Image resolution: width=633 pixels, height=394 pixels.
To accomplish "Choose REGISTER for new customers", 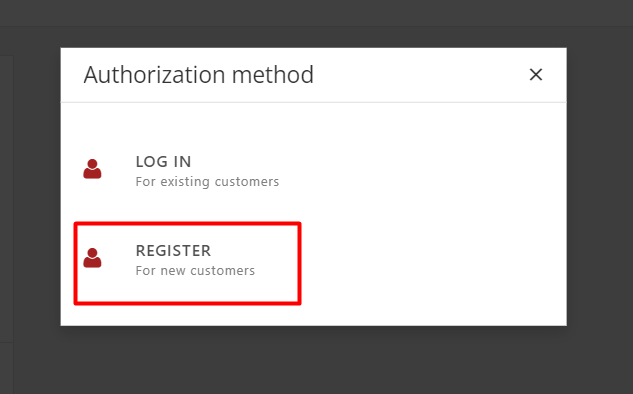I will pos(188,263).
